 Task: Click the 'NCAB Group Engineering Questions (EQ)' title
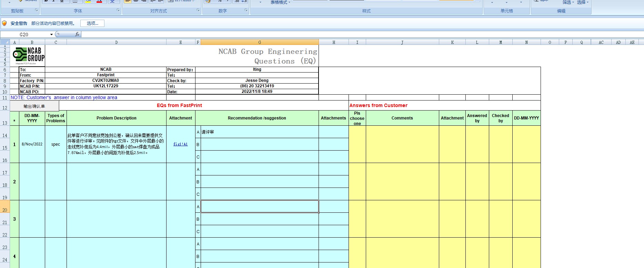pos(268,56)
